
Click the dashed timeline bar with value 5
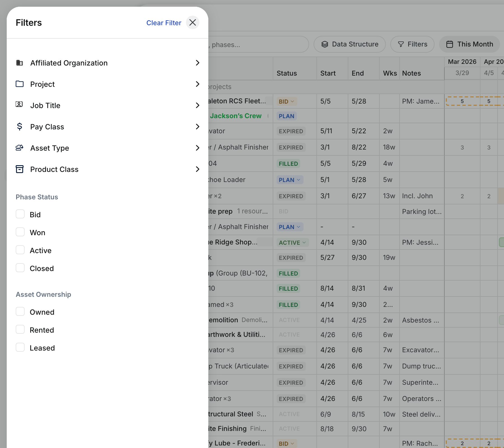coord(475,101)
